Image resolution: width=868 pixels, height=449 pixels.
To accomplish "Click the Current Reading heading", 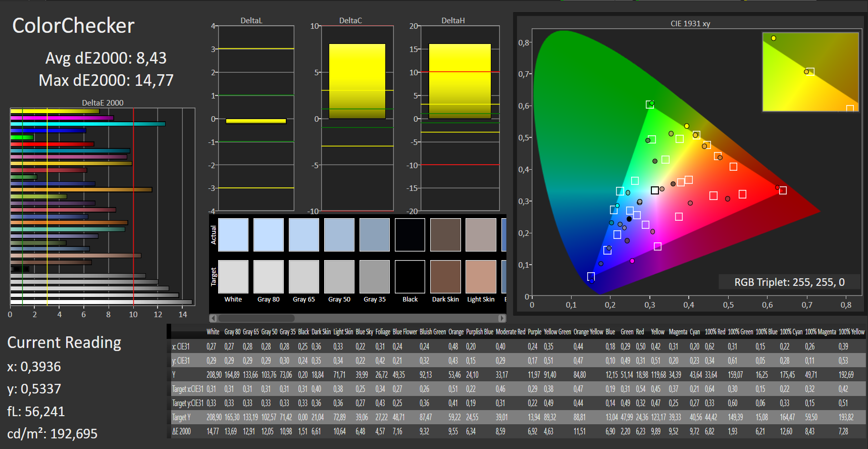I will click(64, 342).
